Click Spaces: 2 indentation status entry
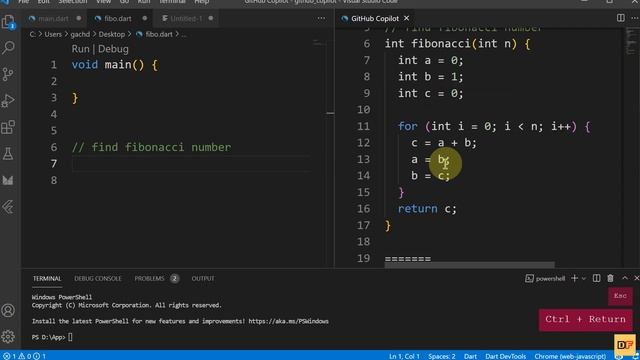Screen dimensions: 640x360 tap(442, 356)
